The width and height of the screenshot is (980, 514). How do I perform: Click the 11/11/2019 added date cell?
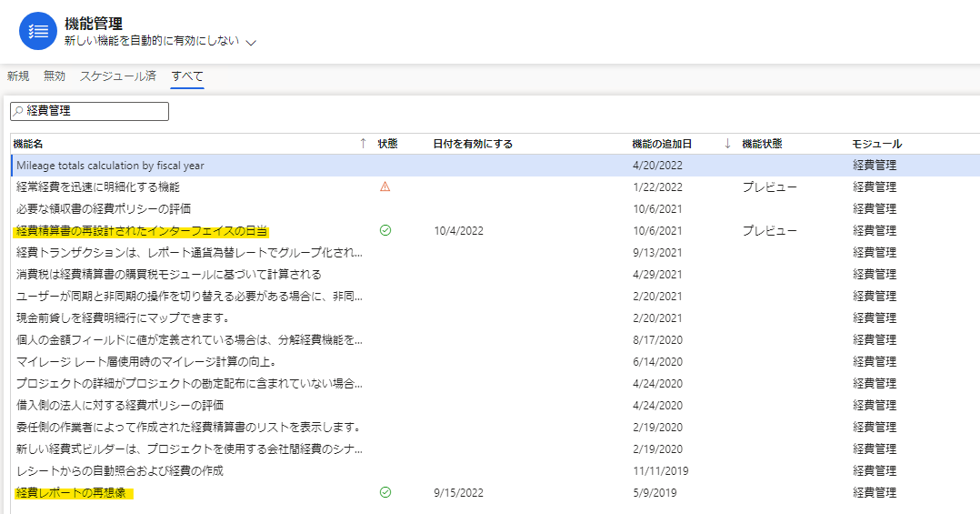[661, 471]
